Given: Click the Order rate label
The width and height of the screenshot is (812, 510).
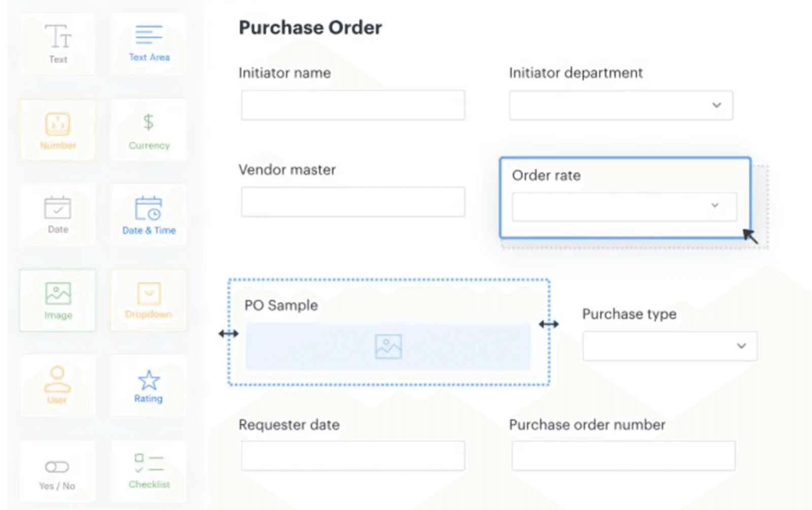Looking at the screenshot, I should pos(546,175).
